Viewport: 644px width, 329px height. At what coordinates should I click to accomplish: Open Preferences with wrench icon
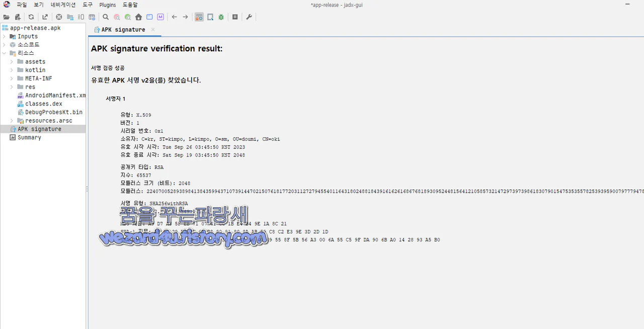pyautogui.click(x=249, y=17)
